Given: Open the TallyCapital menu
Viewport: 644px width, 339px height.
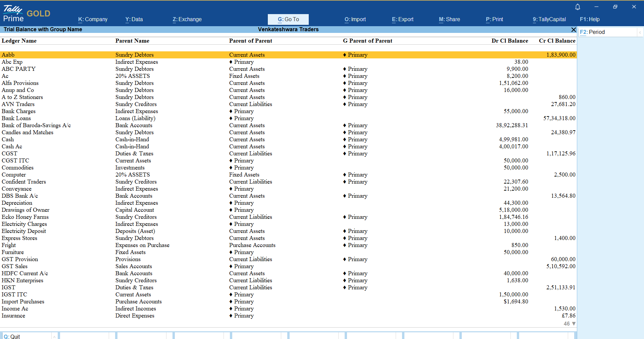Looking at the screenshot, I should pos(549,19).
